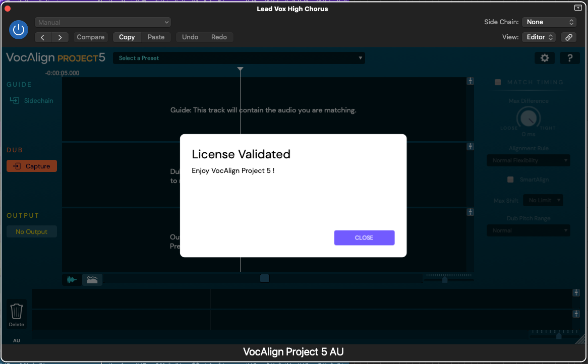The width and height of the screenshot is (588, 364).
Task: Select the pitch contour view icon
Action: coord(92,279)
